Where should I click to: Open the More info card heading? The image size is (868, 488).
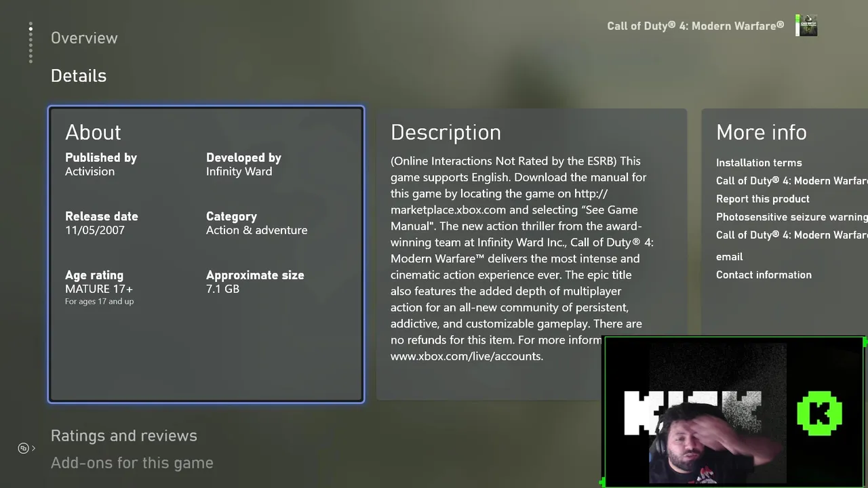(762, 132)
